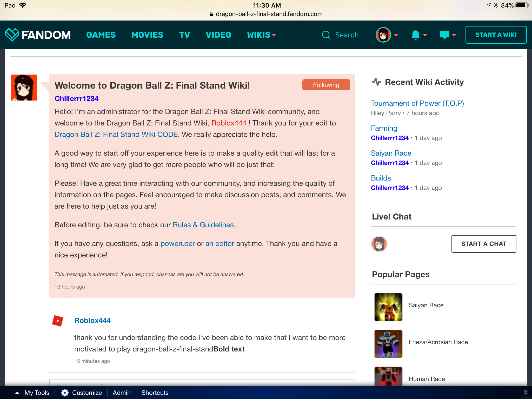Expand the WIKIS dropdown
This screenshot has width=532, height=399.
261,35
